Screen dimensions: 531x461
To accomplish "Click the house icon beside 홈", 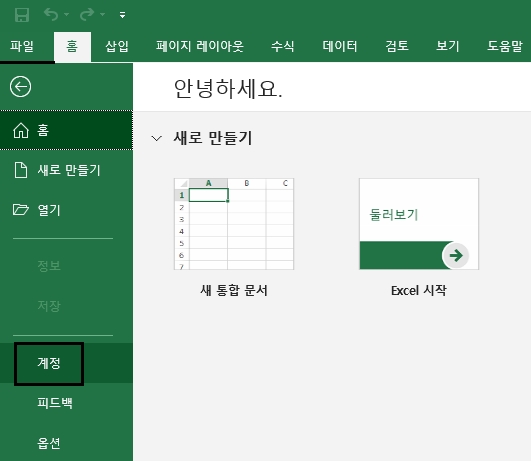I will tap(21, 130).
